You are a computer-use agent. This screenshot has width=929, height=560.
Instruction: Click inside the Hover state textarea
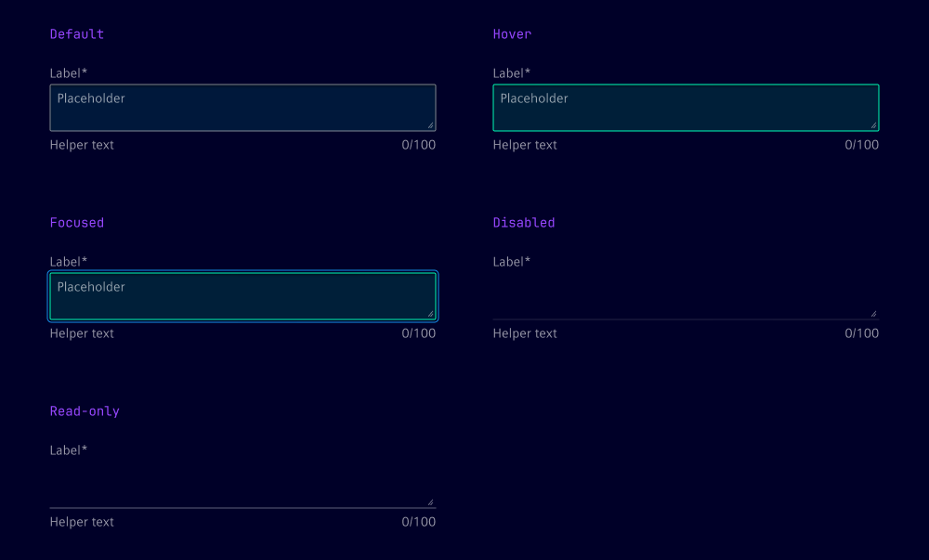pyautogui.click(x=685, y=109)
